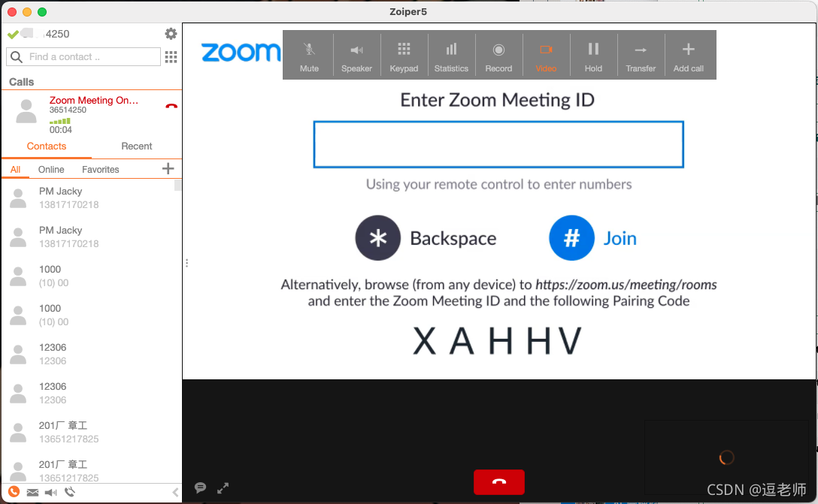End call with red hangup button
Image resolution: width=818 pixels, height=504 pixels.
click(498, 481)
